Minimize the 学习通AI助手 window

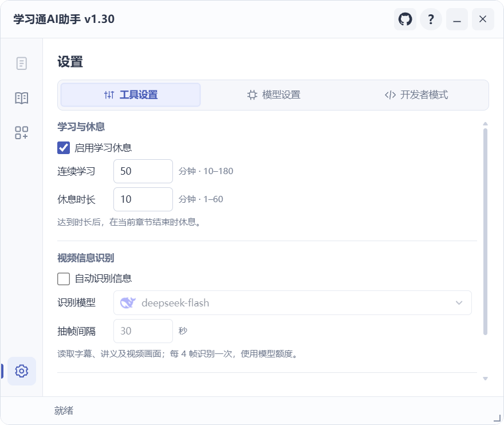click(457, 19)
